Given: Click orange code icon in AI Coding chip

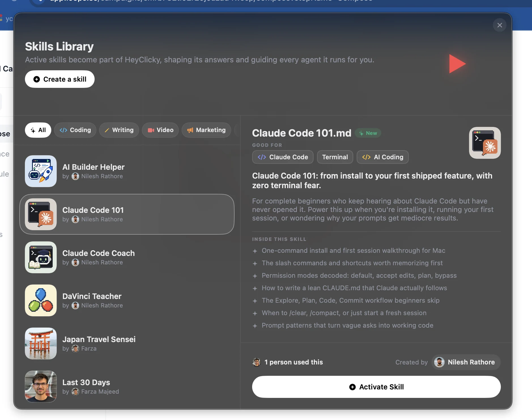Looking at the screenshot, I should tap(366, 157).
